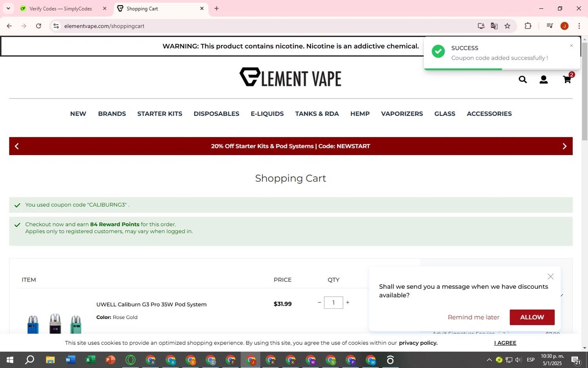Image resolution: width=588 pixels, height=368 pixels.
Task: Open Windows taskbar search
Action: 29,360
